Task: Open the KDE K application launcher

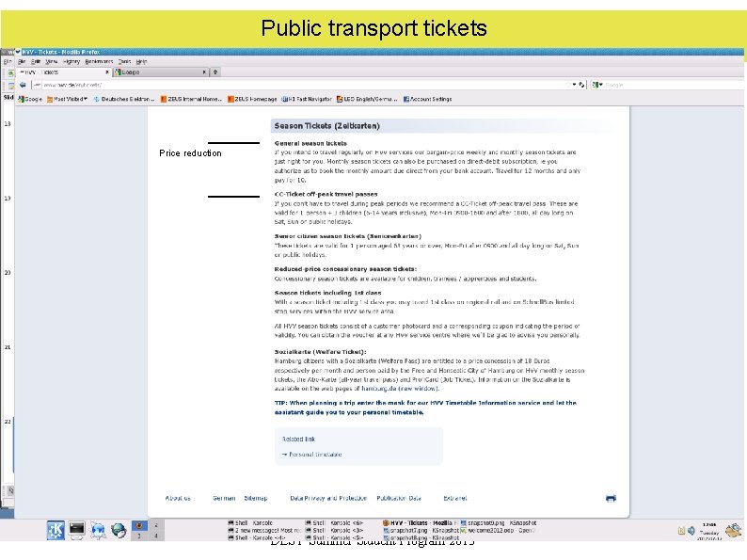Action: 56,530
